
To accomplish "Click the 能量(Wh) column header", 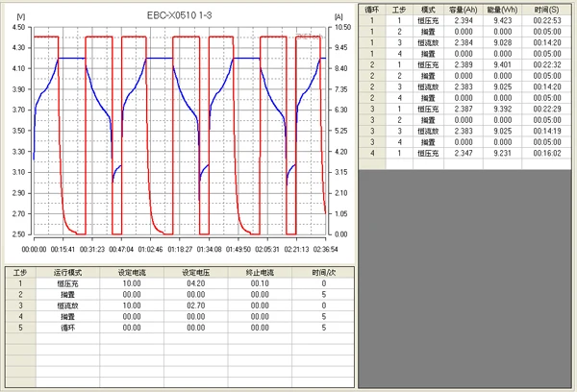I will (503, 10).
